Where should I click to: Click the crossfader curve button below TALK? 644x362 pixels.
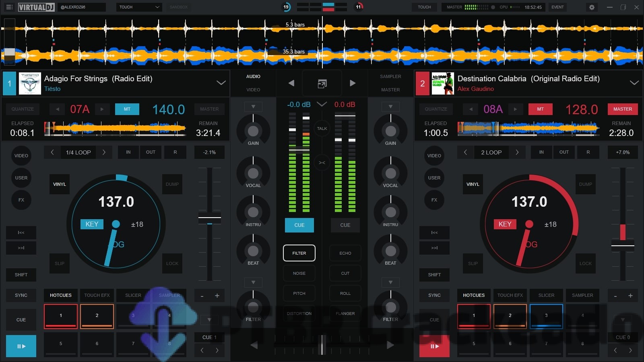tap(322, 163)
